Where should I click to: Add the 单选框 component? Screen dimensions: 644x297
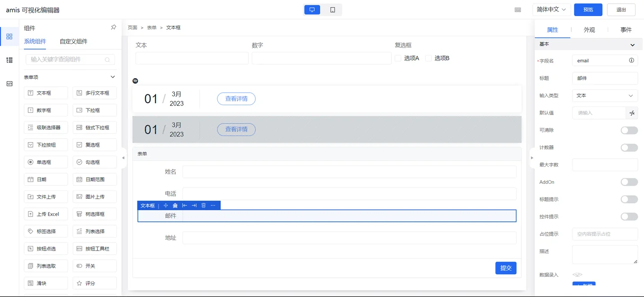(x=46, y=162)
